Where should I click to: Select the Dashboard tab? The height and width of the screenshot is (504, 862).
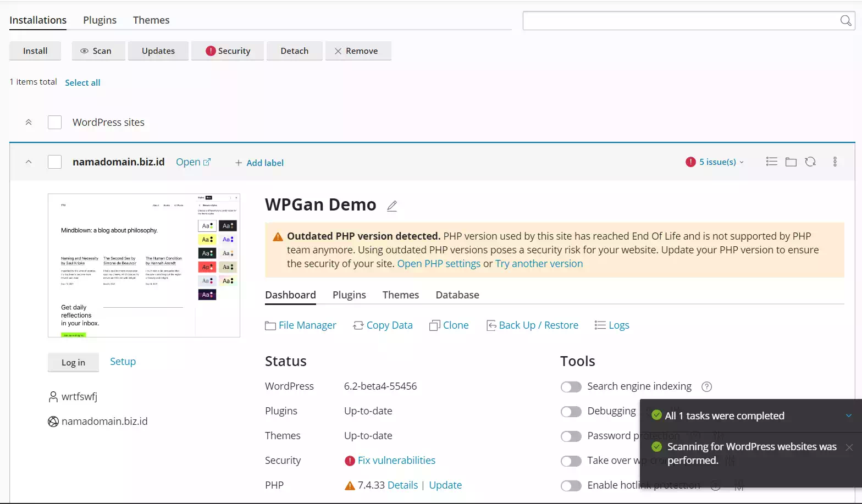point(290,295)
